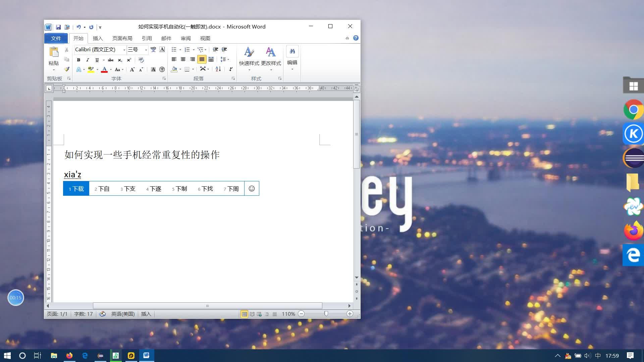Open the font color dropdown arrow
644x362 pixels.
(111, 70)
